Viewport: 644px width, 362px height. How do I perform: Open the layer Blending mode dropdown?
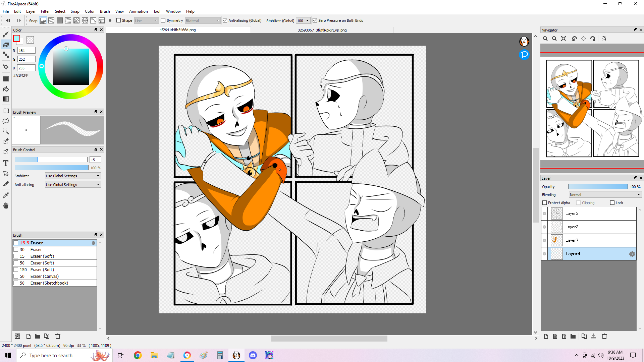pos(605,195)
